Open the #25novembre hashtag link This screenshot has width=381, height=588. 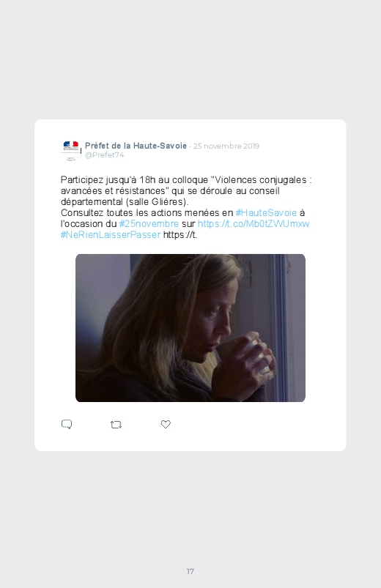(149, 223)
